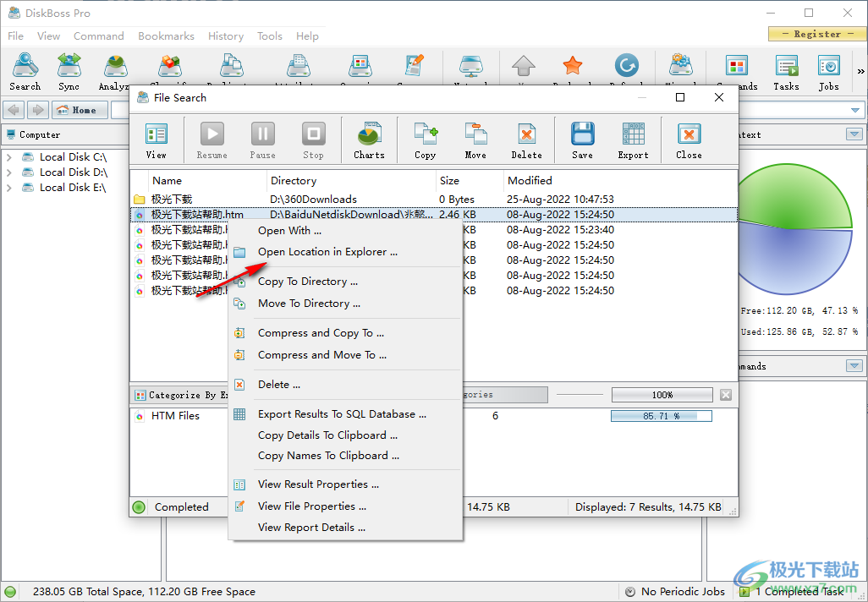The image size is (868, 602).
Task: Open the View menu
Action: (x=49, y=36)
